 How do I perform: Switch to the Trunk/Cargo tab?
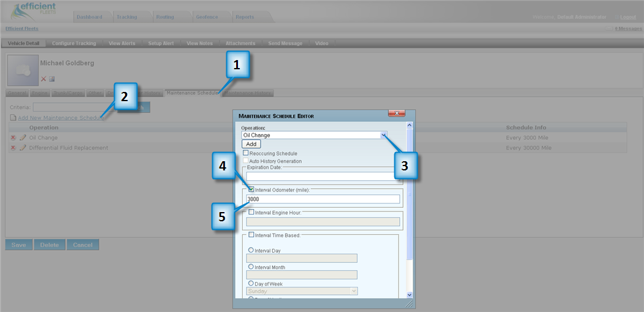pos(67,93)
